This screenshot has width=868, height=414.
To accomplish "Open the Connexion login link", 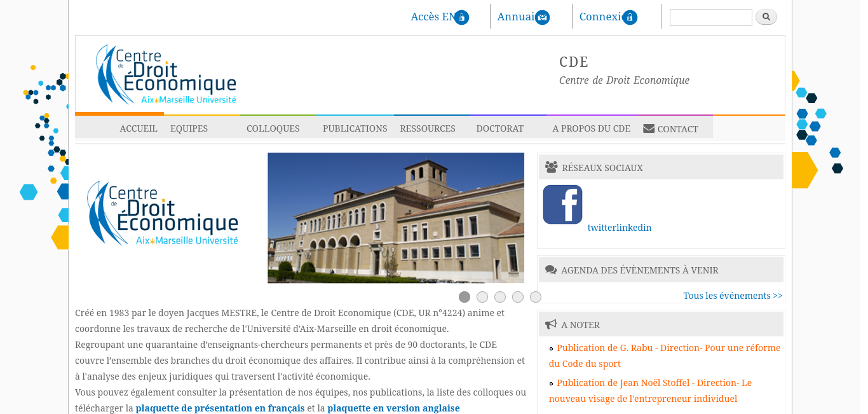I will [x=608, y=17].
